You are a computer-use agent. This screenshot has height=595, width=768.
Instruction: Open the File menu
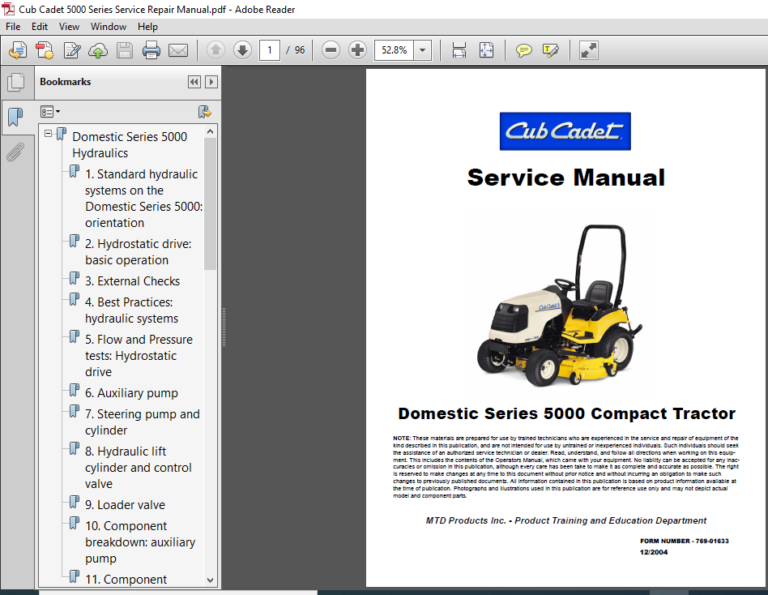tap(13, 26)
